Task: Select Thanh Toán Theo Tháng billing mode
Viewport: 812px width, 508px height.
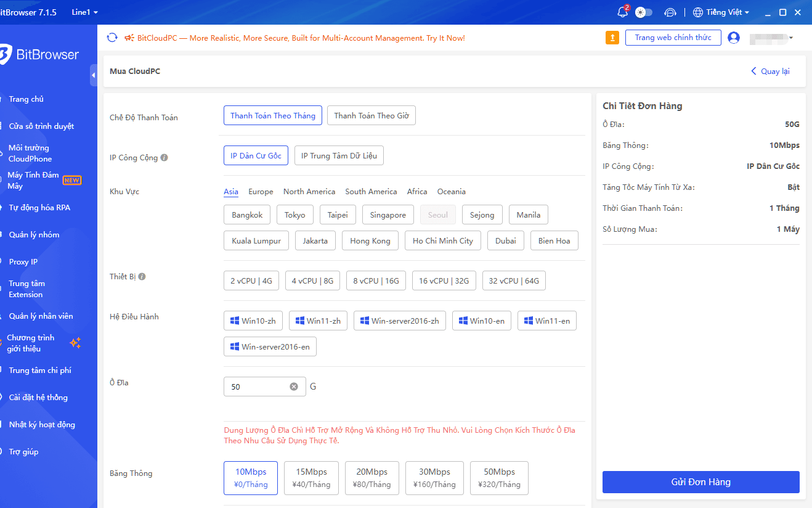Action: tap(273, 115)
